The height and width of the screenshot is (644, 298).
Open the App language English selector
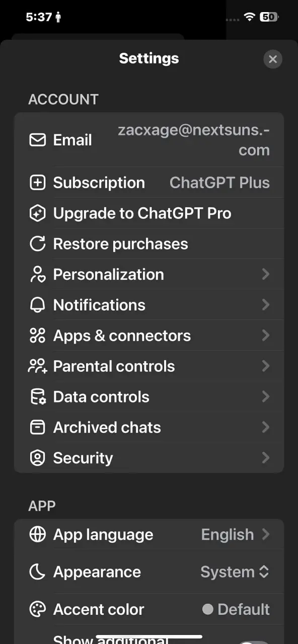(x=236, y=534)
